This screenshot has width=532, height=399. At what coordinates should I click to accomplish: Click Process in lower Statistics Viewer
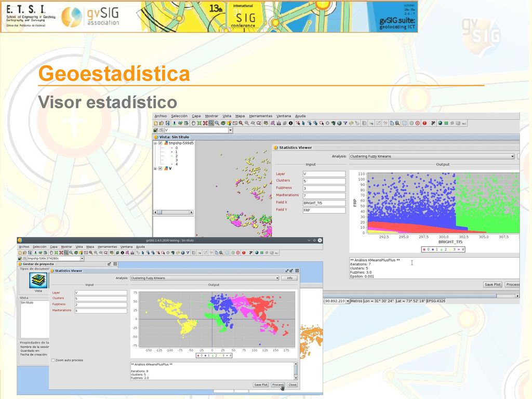click(x=278, y=385)
